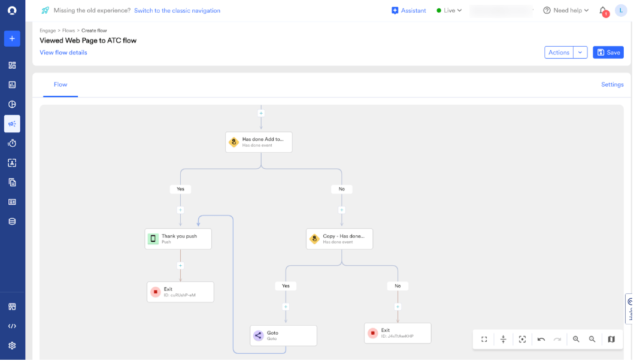Toggle the minimap icon in canvas toolbar
Viewport: 637px width, 364px height.
pyautogui.click(x=611, y=339)
